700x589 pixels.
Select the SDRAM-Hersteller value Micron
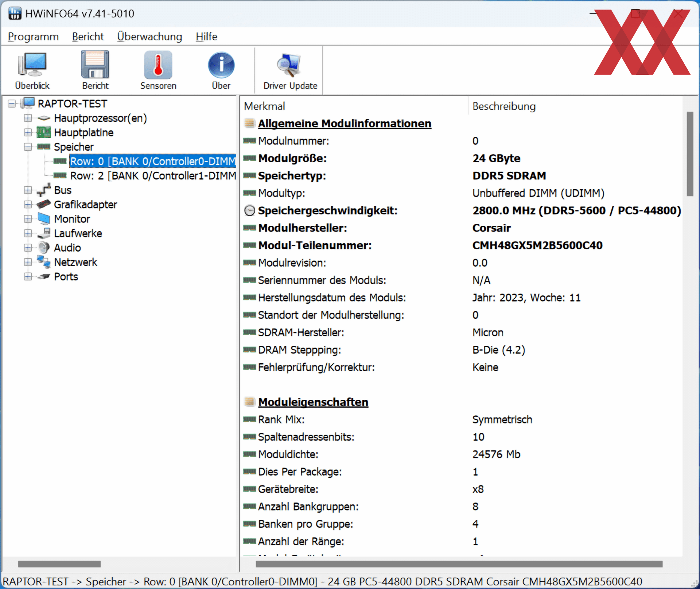[488, 332]
